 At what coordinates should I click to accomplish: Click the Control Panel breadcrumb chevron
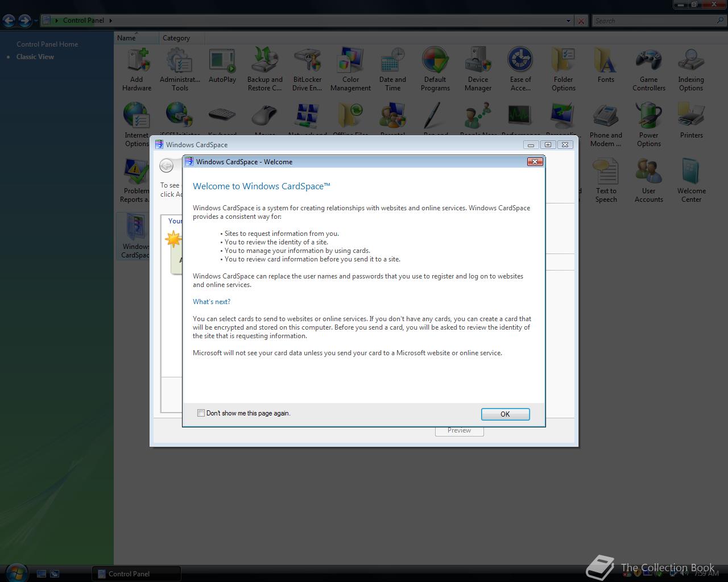(x=110, y=20)
